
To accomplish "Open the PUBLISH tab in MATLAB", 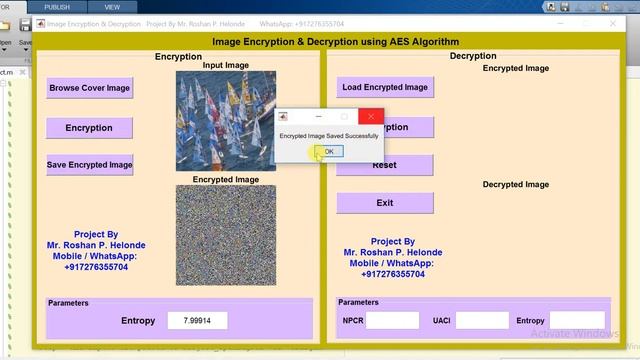I will 57,7.
